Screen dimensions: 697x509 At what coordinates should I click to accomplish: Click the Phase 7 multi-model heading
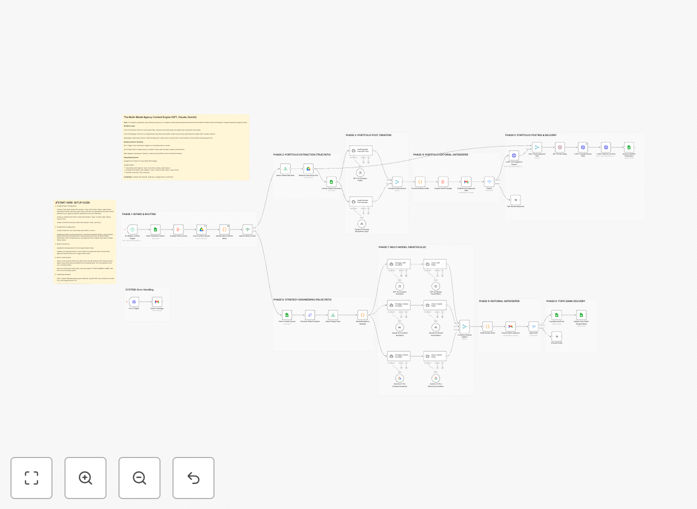point(402,247)
